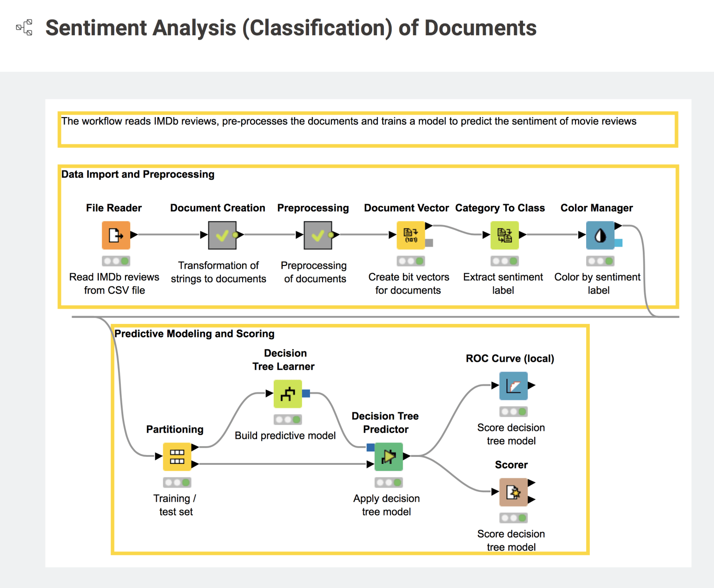Click the 'Predictive Modeling and Scoring' annotation heading
The height and width of the screenshot is (588, 714).
pos(194,334)
